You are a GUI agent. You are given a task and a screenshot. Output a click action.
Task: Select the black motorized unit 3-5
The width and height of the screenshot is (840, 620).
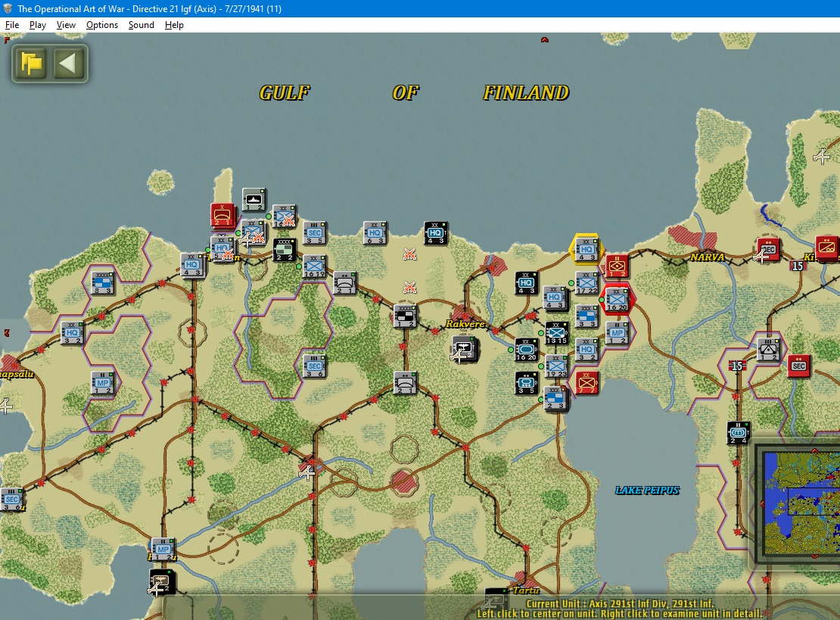pyautogui.click(x=527, y=382)
